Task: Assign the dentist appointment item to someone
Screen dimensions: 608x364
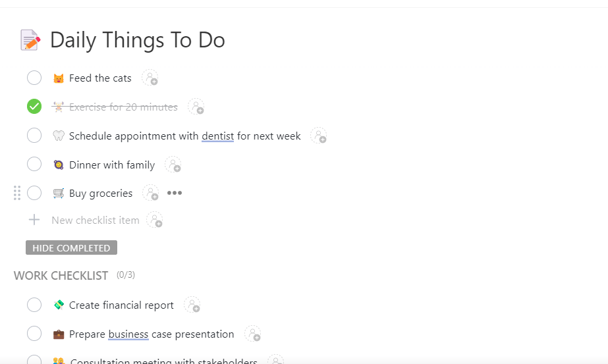Action: (319, 136)
